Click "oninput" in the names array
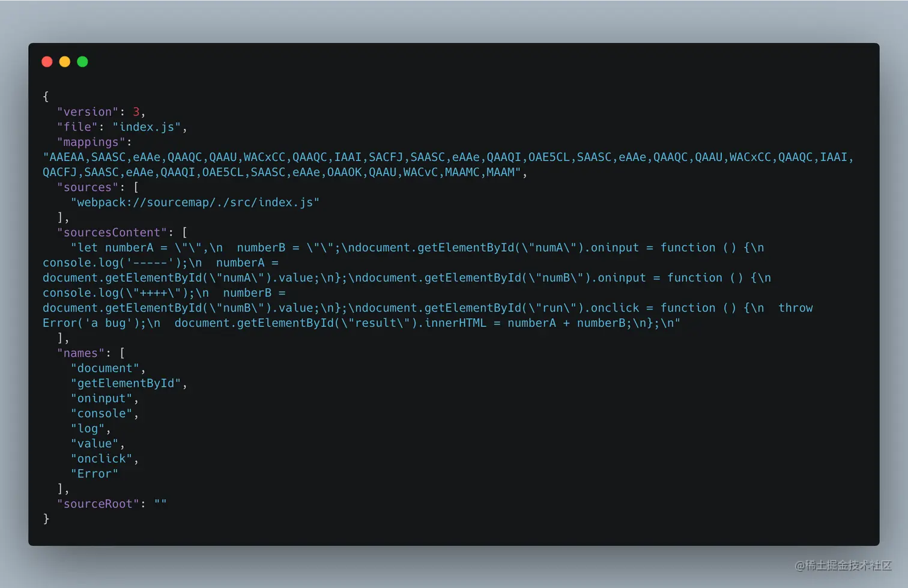 click(x=101, y=398)
